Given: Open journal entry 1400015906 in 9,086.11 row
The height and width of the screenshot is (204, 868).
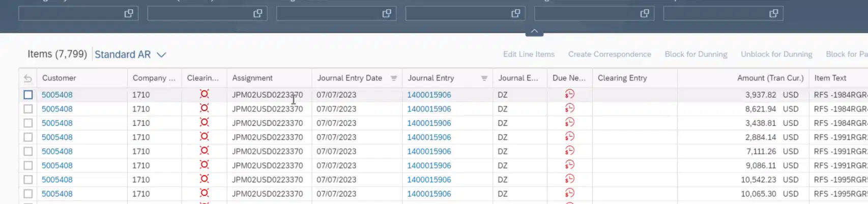Looking at the screenshot, I should coord(429,165).
